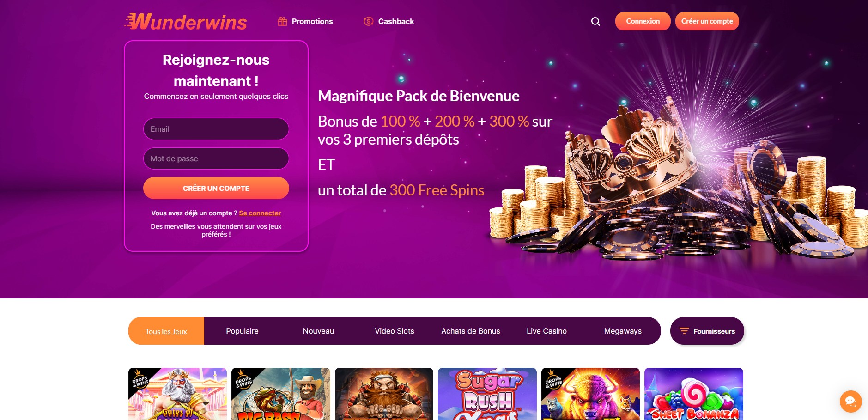Viewport: 868px width, 420px height.
Task: Click the search magnifier icon
Action: point(595,21)
